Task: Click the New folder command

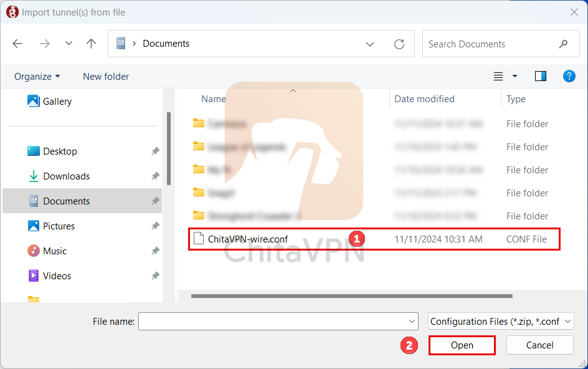Action: click(x=106, y=77)
